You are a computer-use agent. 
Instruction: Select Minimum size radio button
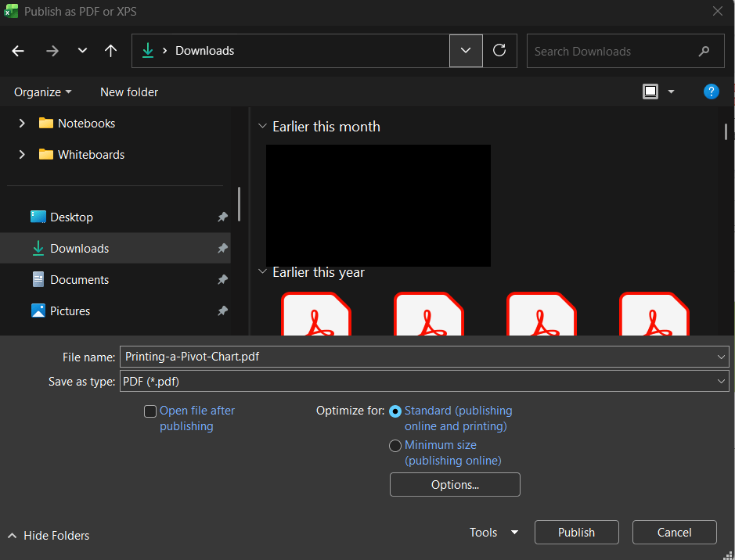(x=395, y=446)
